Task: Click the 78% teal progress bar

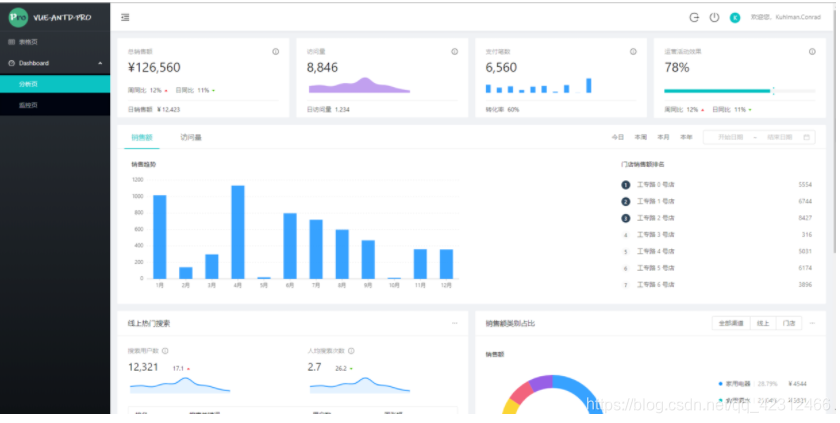Action: [717, 91]
